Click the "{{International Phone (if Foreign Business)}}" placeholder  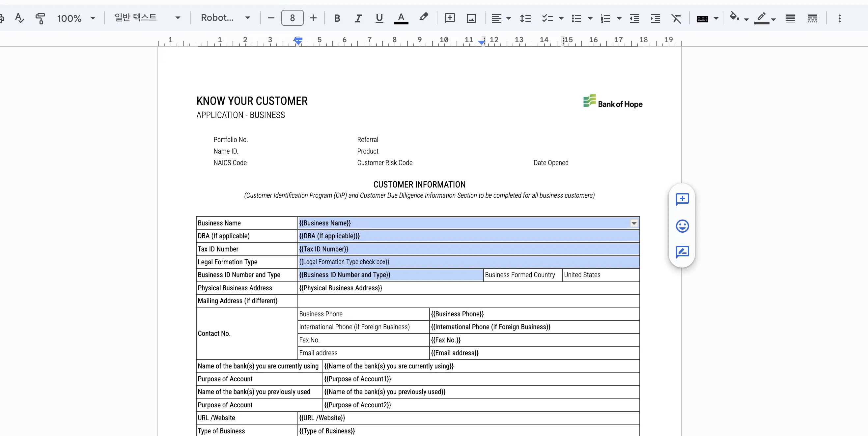click(490, 327)
